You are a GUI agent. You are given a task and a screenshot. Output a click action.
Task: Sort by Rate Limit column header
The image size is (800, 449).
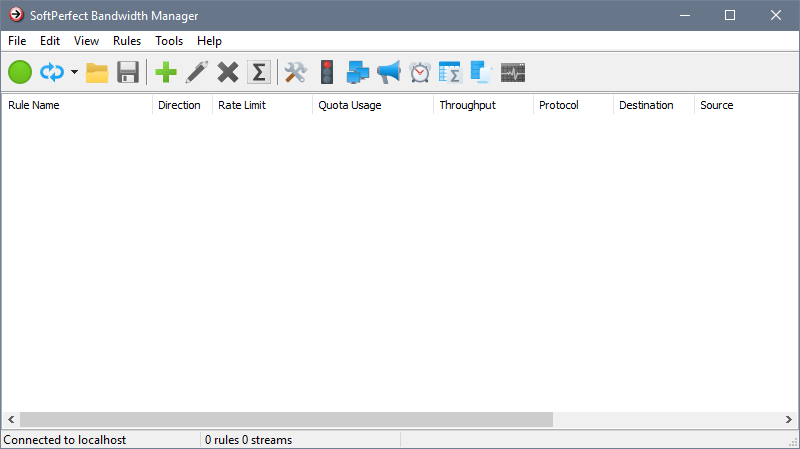pos(262,105)
